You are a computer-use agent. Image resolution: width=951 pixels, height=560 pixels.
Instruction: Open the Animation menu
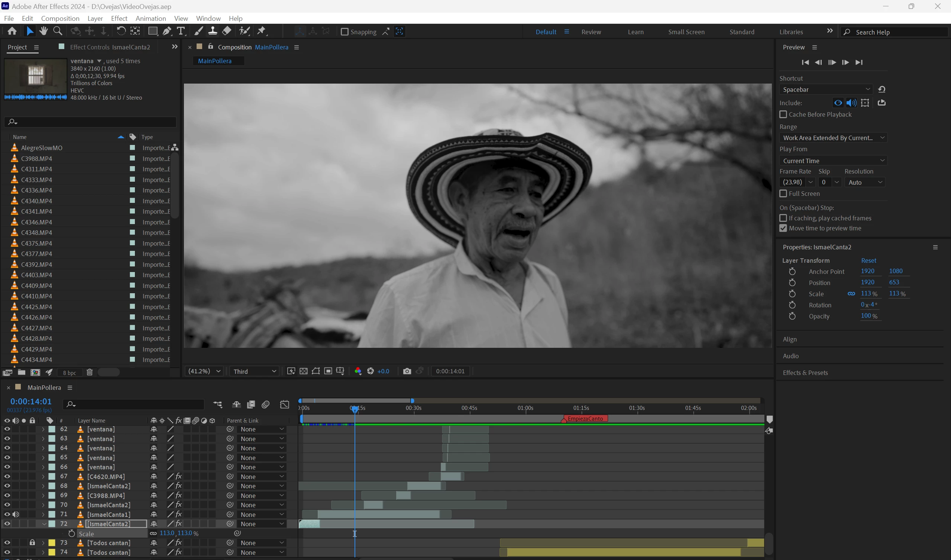point(151,18)
